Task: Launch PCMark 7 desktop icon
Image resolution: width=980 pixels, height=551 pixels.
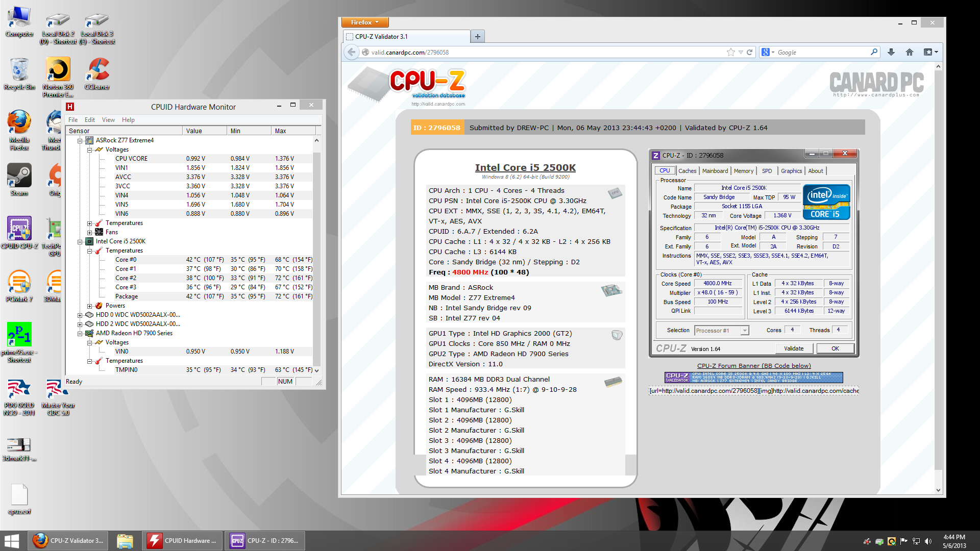Action: tap(19, 286)
